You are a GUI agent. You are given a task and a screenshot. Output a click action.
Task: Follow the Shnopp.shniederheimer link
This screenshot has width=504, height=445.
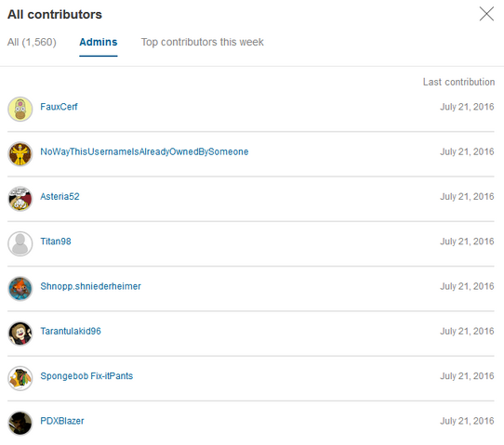tap(90, 286)
